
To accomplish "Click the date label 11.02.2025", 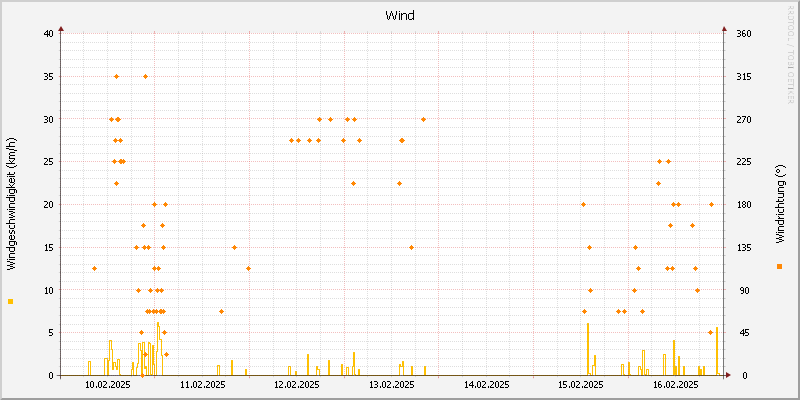I will click(x=202, y=385).
